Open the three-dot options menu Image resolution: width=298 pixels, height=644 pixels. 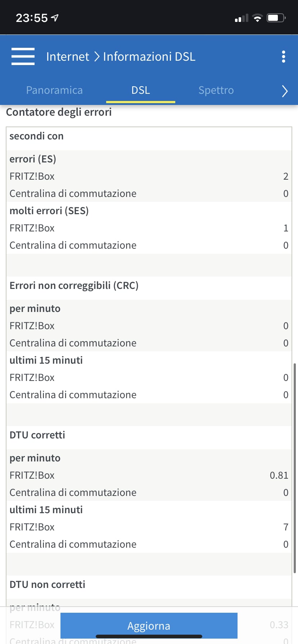tap(284, 56)
